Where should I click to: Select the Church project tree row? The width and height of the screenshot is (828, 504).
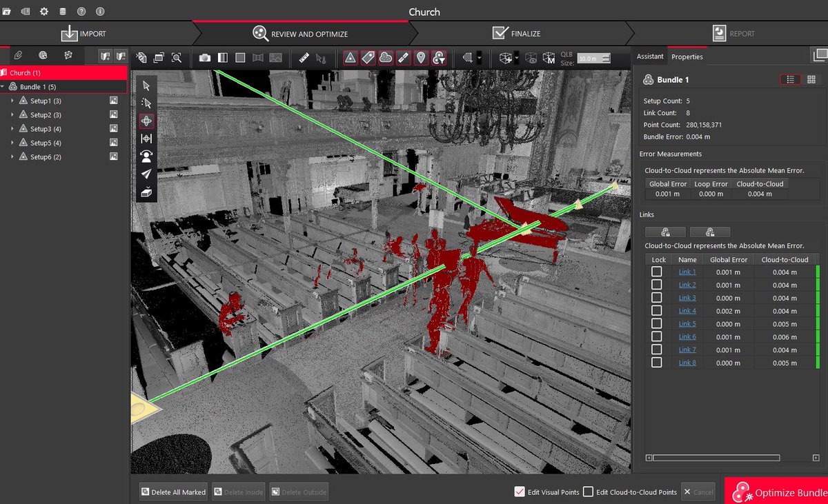tap(63, 72)
